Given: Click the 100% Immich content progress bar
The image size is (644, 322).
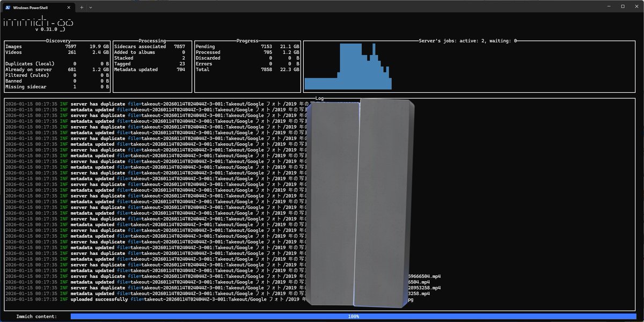Looking at the screenshot, I should point(354,317).
